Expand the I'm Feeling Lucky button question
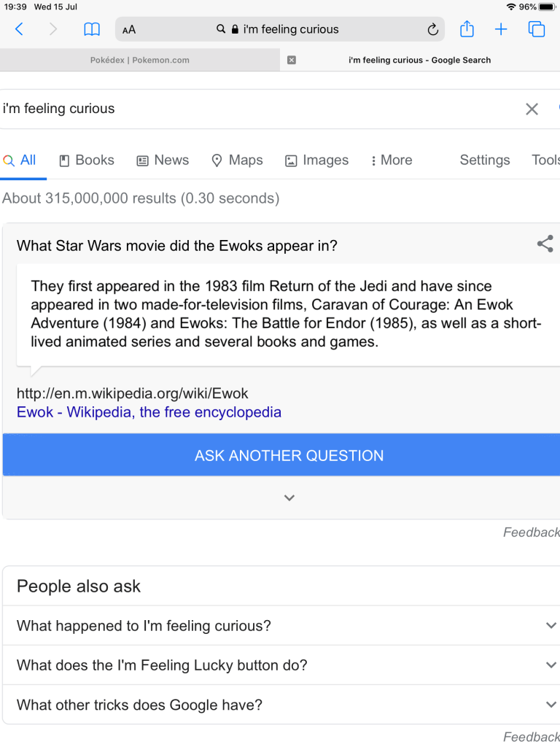This screenshot has height=747, width=560. click(280, 665)
